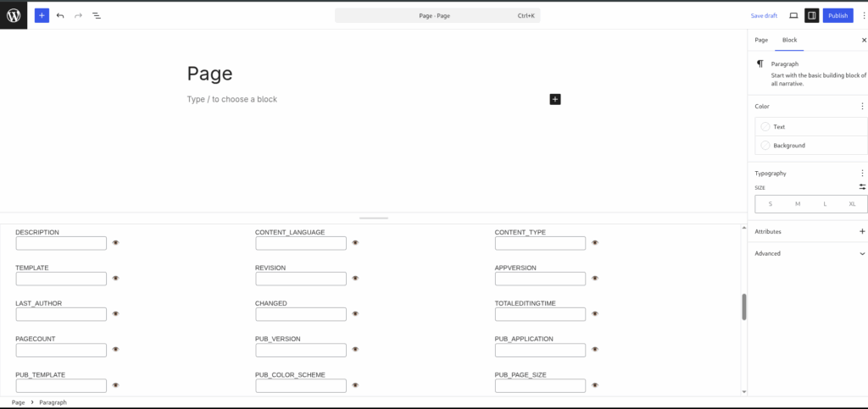
Task: Choose the Background color option
Action: click(811, 146)
